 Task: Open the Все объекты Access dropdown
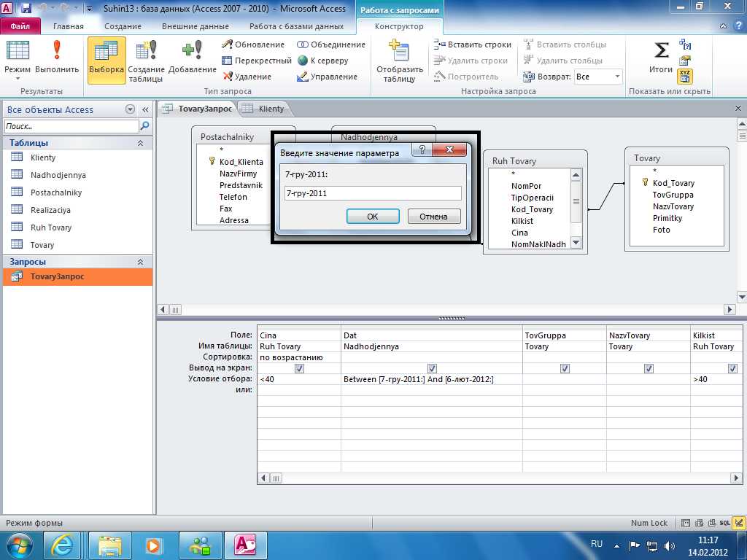click(130, 109)
